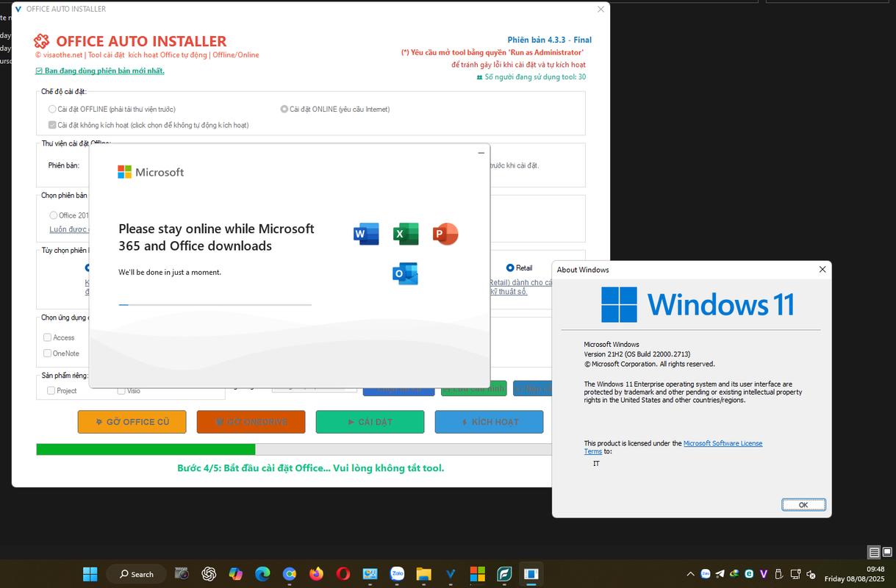Open Opera browser from taskbar

click(343, 574)
